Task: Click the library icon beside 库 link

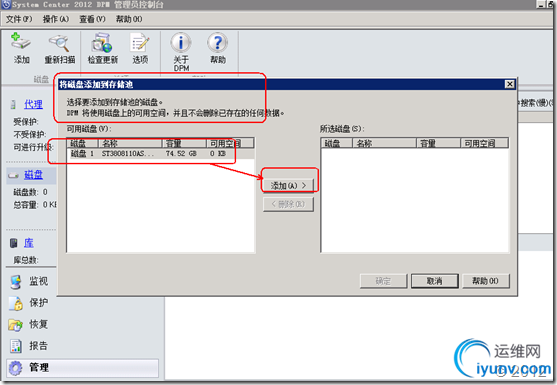Action: click(13, 243)
